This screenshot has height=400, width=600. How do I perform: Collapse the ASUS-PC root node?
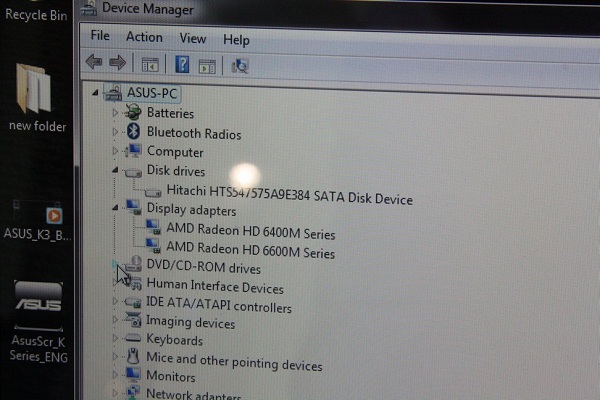(x=95, y=92)
